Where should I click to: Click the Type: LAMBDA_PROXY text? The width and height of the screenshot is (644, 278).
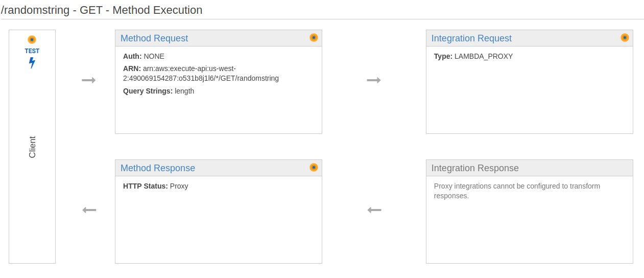[473, 56]
